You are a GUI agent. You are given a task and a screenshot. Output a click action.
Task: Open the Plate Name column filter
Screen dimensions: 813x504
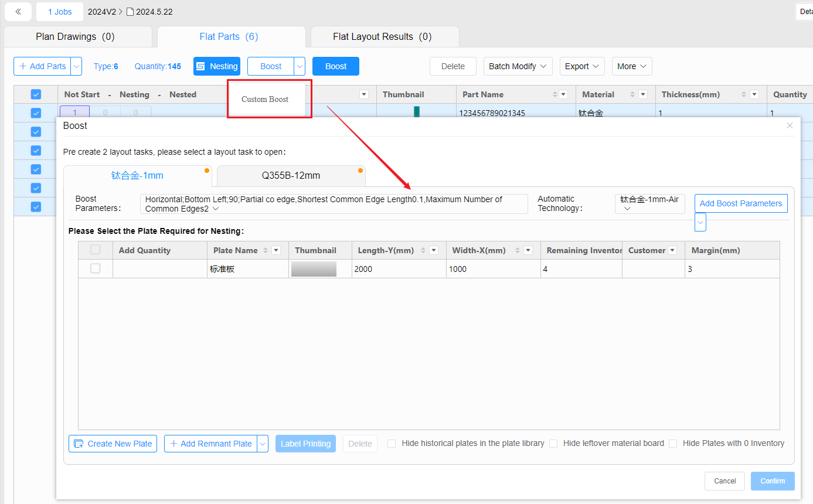tap(276, 250)
